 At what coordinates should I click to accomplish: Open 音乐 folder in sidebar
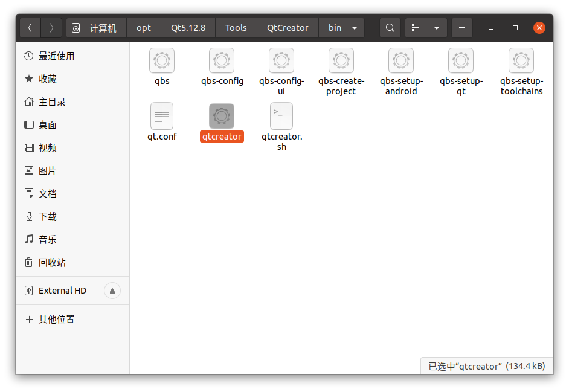coord(72,240)
